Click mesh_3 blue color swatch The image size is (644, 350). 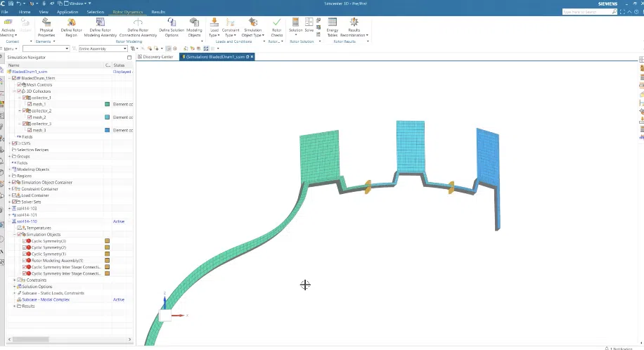click(107, 130)
